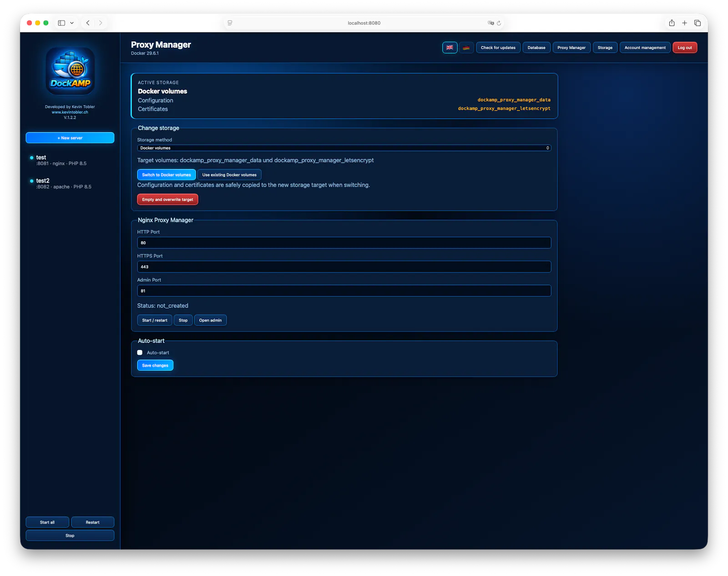Click the proxy manager Stop button
This screenshot has height=576, width=728.
pos(183,320)
